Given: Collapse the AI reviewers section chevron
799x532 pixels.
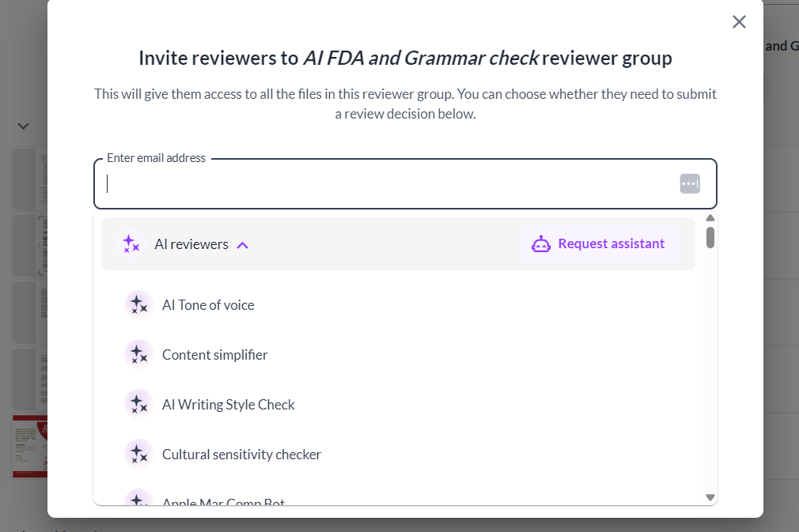Looking at the screenshot, I should point(243,245).
